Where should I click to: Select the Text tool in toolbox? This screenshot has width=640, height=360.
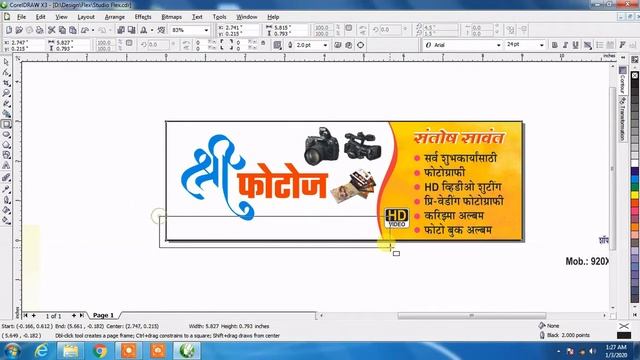pyautogui.click(x=6, y=165)
